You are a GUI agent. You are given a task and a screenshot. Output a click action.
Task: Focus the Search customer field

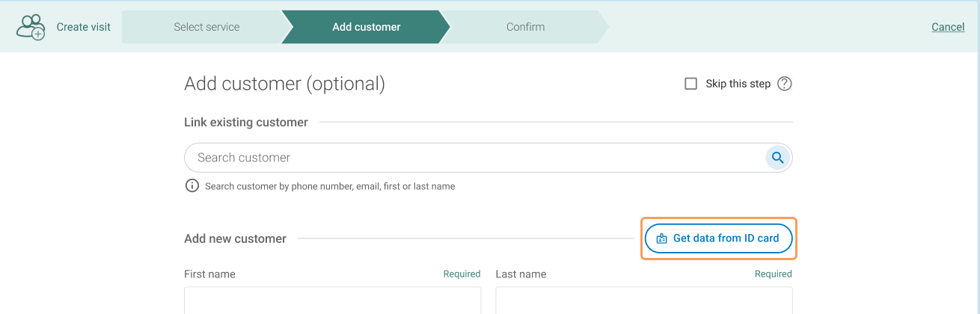click(x=471, y=158)
